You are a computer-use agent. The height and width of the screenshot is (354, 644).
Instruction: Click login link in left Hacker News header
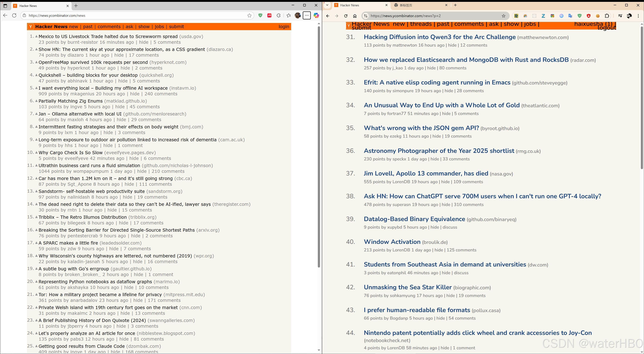(x=284, y=26)
